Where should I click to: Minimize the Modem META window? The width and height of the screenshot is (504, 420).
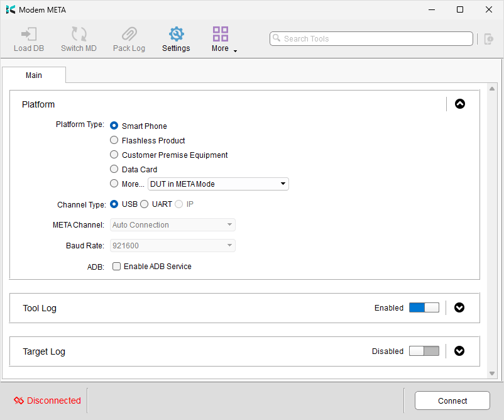coord(432,9)
